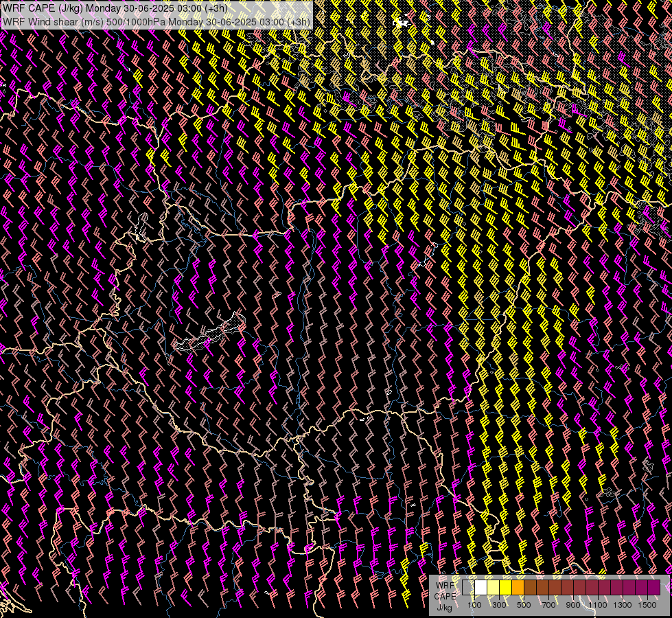Click the 'WRF Wind shear (m/s) 500/1000hPa' title line
Viewport: 672px width, 618px height.
point(157,22)
